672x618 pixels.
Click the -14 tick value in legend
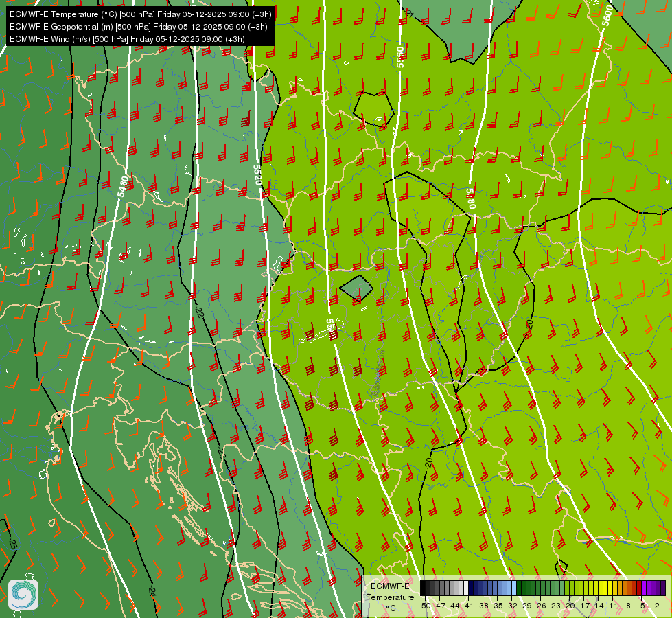(x=599, y=606)
